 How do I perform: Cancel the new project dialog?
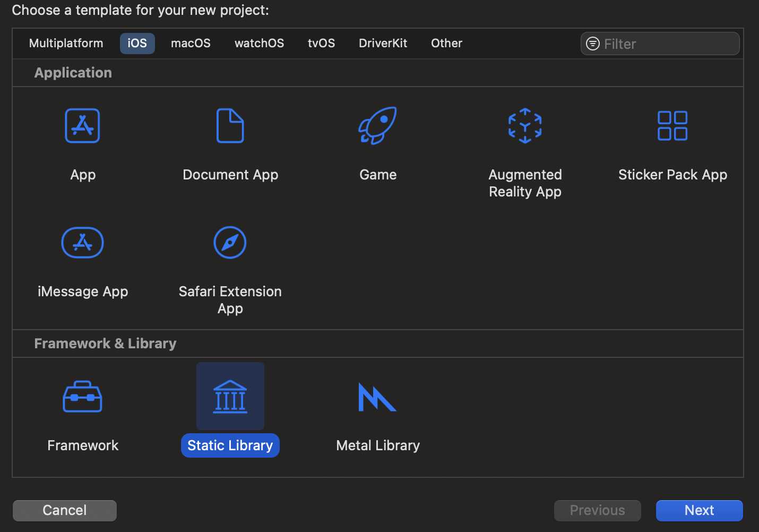click(65, 510)
